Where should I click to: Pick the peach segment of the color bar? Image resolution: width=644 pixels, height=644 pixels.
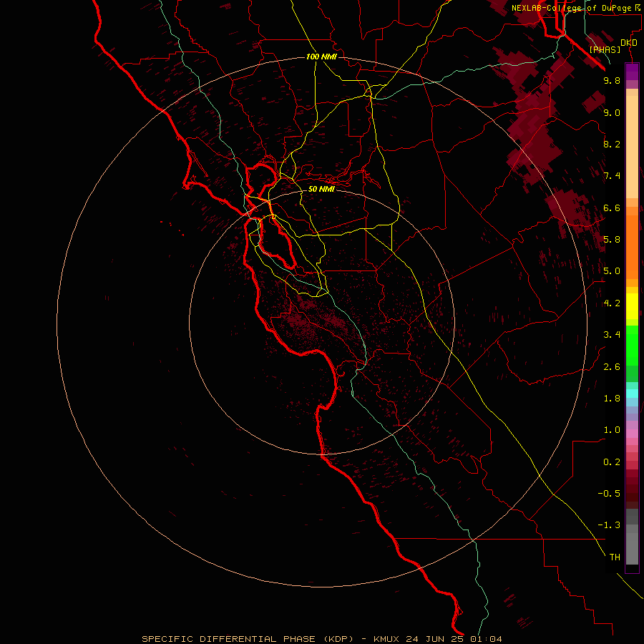coord(632,147)
